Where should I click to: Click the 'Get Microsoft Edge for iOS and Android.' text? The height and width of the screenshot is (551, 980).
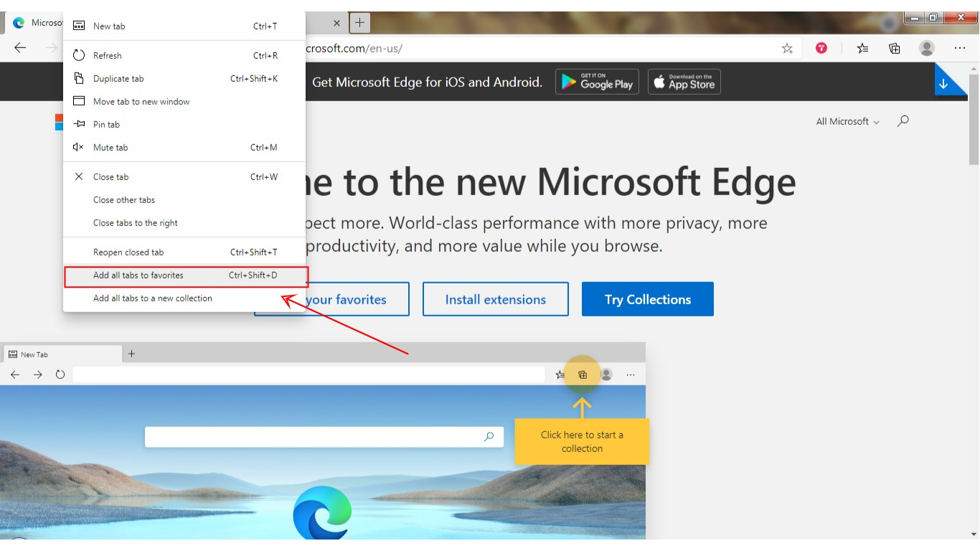click(x=428, y=82)
